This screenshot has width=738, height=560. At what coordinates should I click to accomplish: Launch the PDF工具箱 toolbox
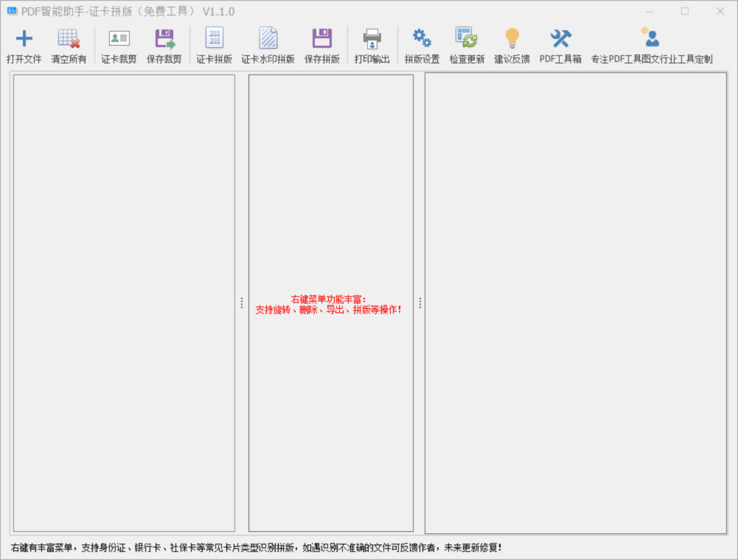pyautogui.click(x=560, y=39)
